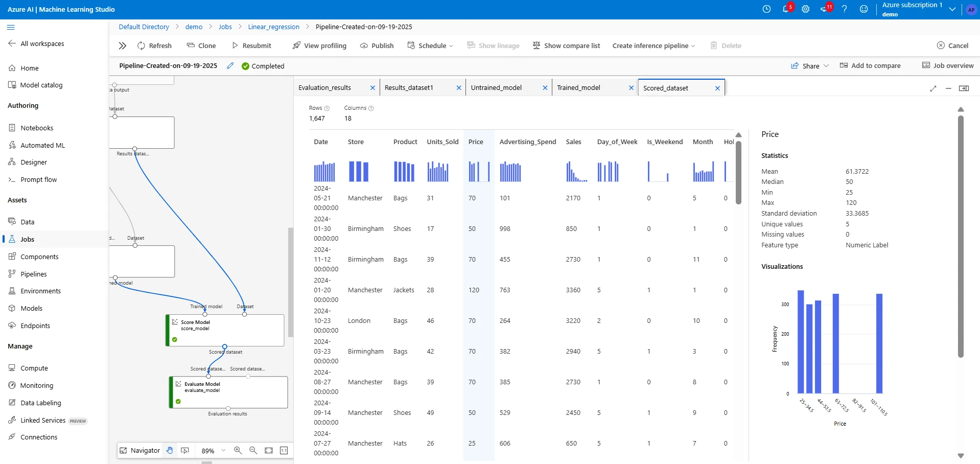
Task: Expand the Schedule dropdown
Action: (451, 45)
